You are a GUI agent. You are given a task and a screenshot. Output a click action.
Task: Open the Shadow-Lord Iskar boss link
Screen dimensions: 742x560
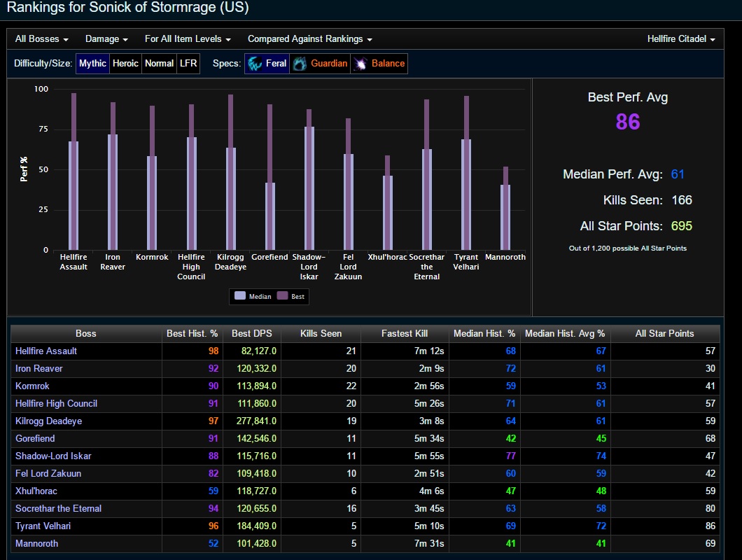(53, 456)
